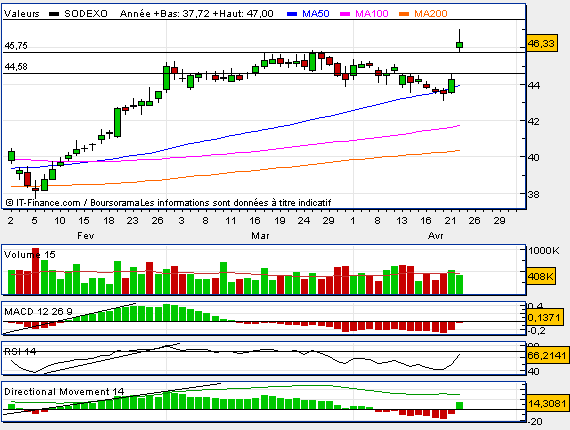Click the latest green candlestick above 46
This screenshot has width=570, height=430.
click(x=459, y=45)
